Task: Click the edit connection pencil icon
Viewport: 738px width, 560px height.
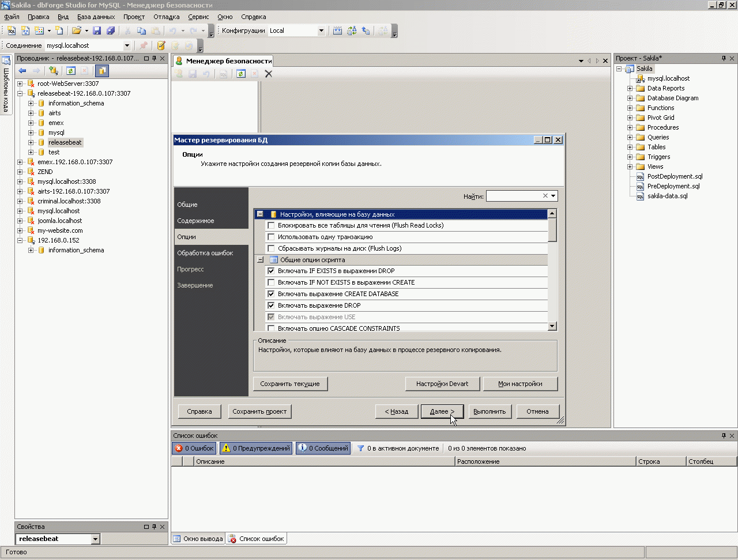Action: 161,46
